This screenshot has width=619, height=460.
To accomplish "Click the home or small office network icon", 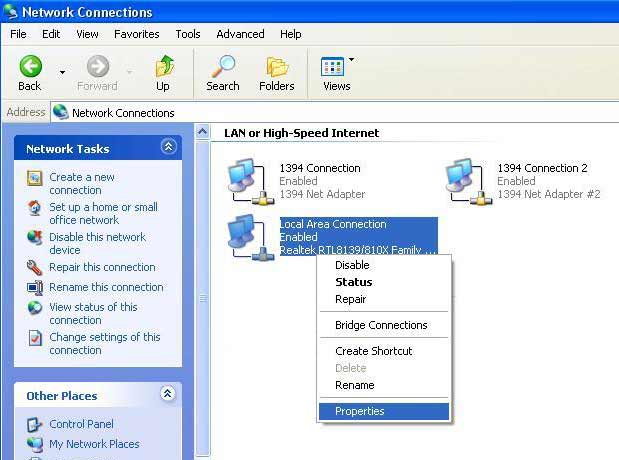I will 35,208.
